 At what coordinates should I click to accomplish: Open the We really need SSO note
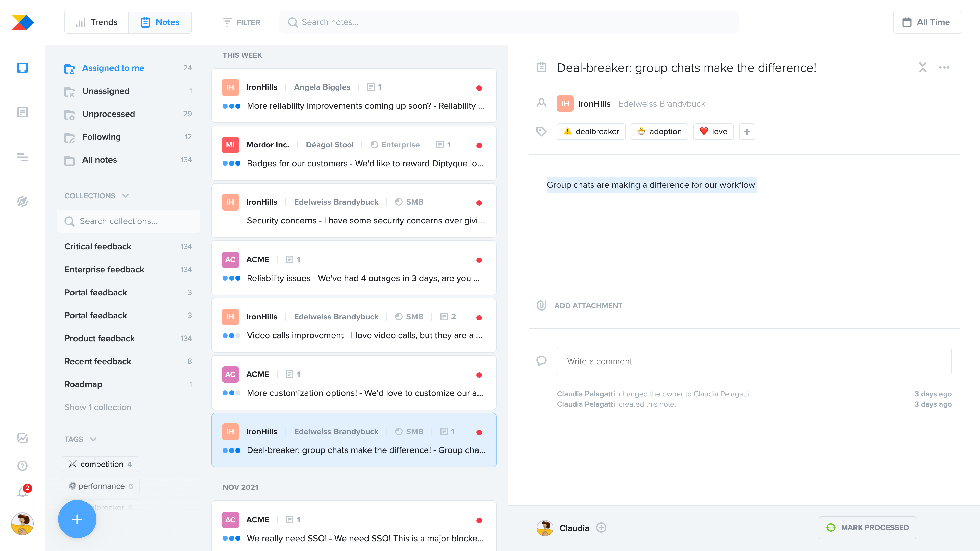354,526
